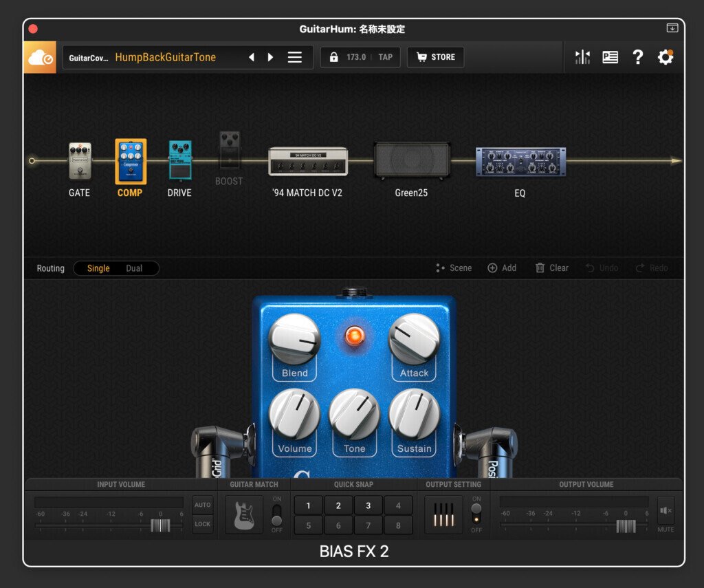Open the Output Setting faders icon
Viewport: 704px width, 588px height.
pos(443,515)
